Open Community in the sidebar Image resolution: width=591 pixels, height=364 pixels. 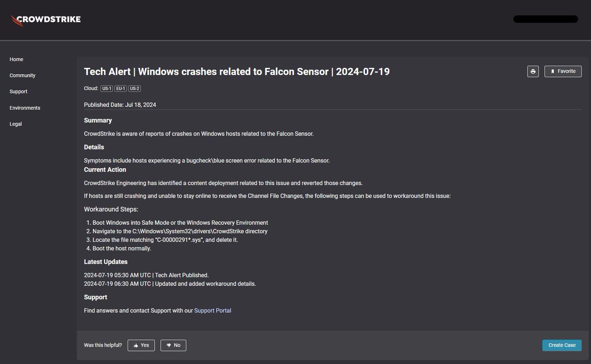coord(22,76)
